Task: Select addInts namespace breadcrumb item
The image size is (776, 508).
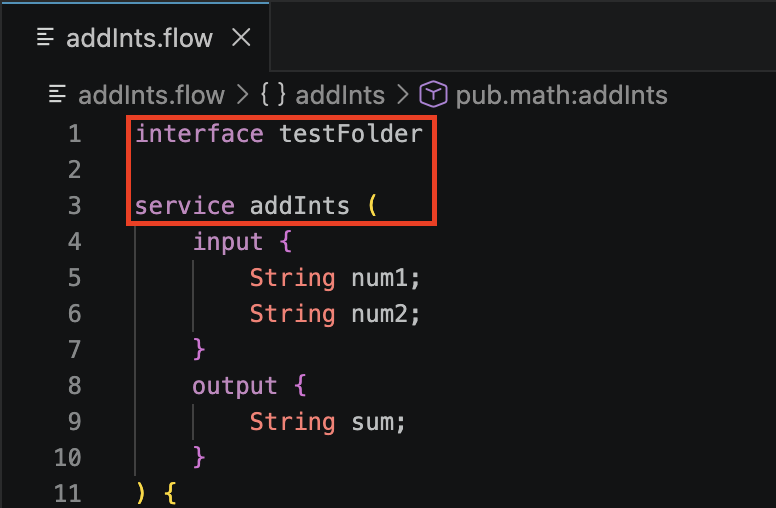Action: [x=340, y=95]
